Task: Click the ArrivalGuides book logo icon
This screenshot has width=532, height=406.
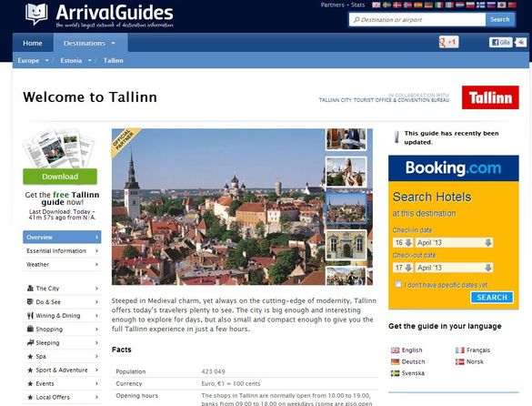Action: click(36, 14)
